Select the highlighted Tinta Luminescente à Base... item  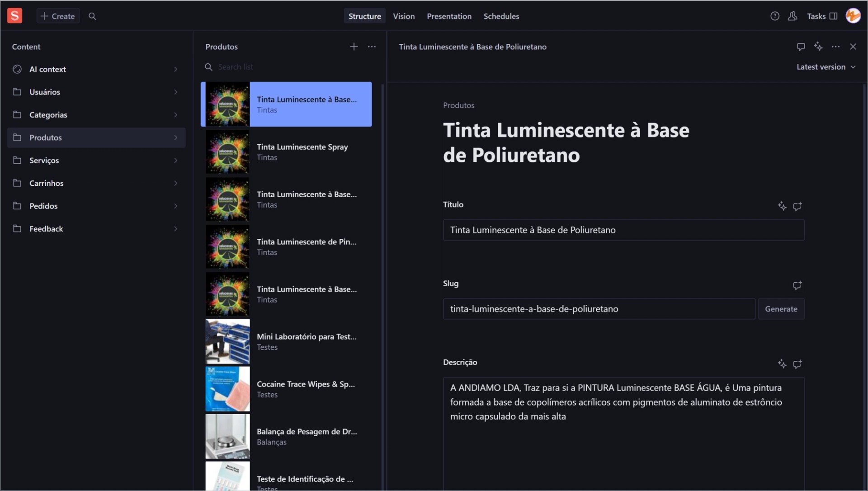(x=286, y=104)
